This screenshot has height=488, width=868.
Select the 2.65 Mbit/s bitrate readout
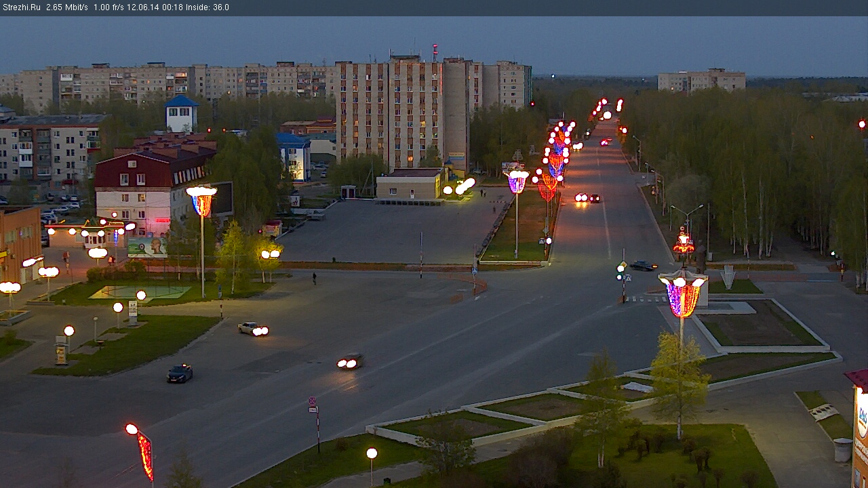[66, 7]
